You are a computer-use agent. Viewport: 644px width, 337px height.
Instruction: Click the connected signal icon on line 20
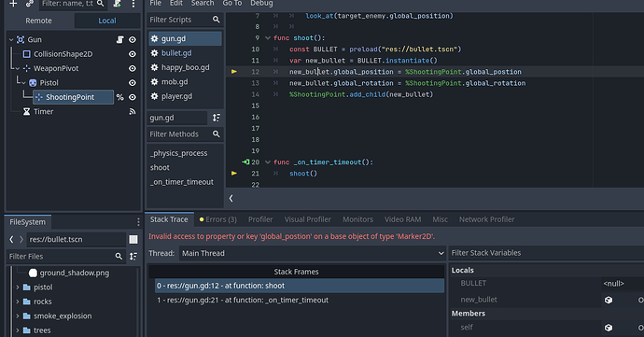[x=245, y=161]
